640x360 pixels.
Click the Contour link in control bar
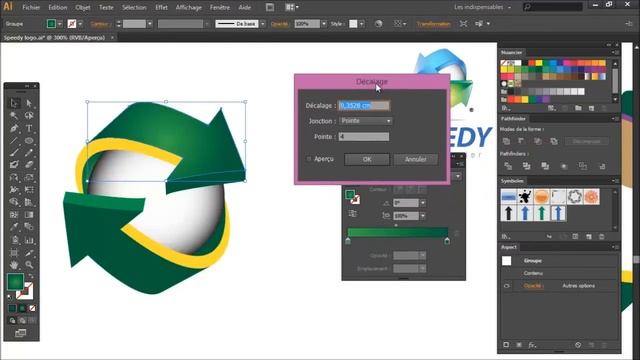click(x=100, y=24)
